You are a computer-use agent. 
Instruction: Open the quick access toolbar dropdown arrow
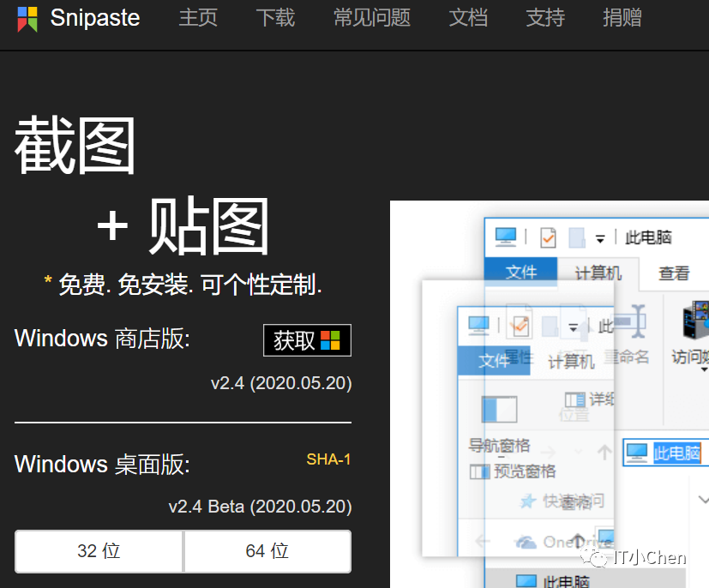pyautogui.click(x=600, y=239)
